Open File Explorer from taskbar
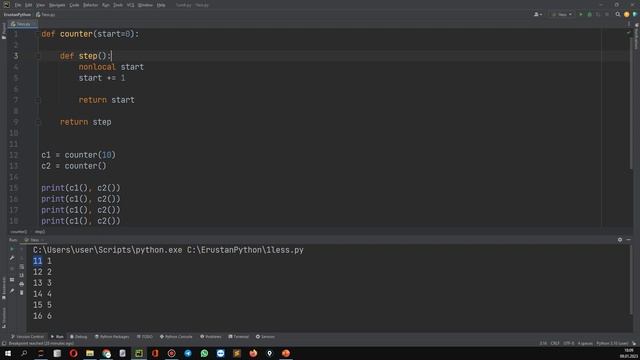Screen dimensions: 640x360 point(90,353)
